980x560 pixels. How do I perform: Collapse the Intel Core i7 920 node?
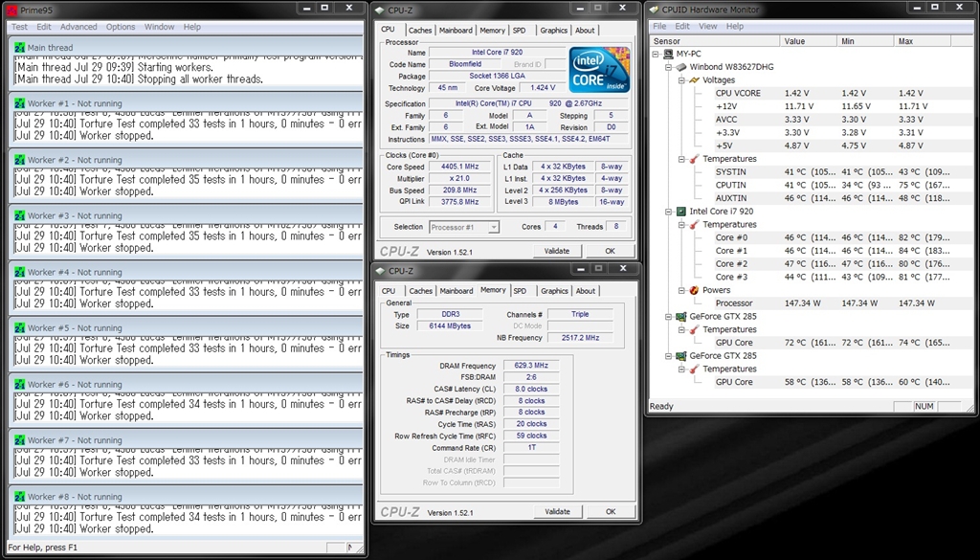click(668, 212)
